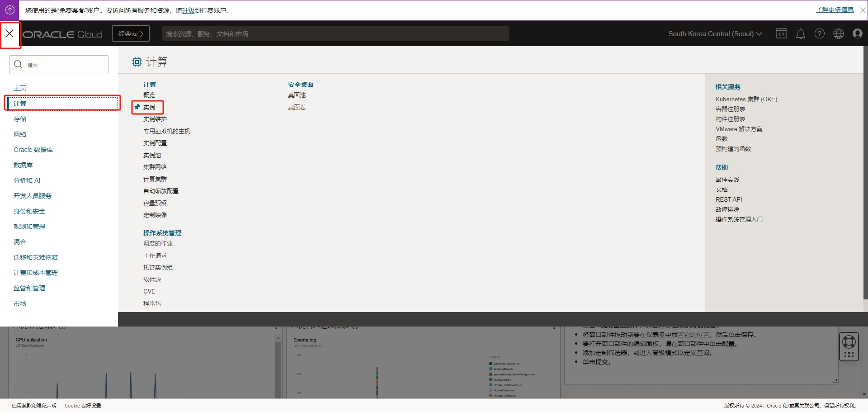Open 实例维护 link
This screenshot has height=412, width=868.
(155, 119)
